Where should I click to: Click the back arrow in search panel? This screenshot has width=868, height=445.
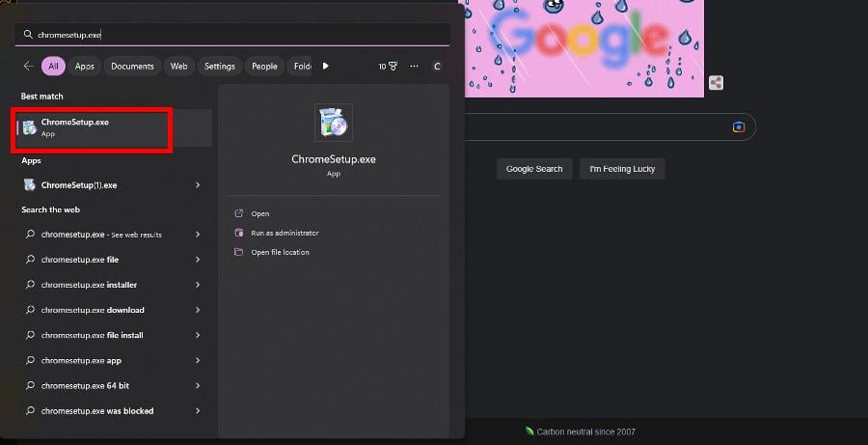(x=28, y=66)
